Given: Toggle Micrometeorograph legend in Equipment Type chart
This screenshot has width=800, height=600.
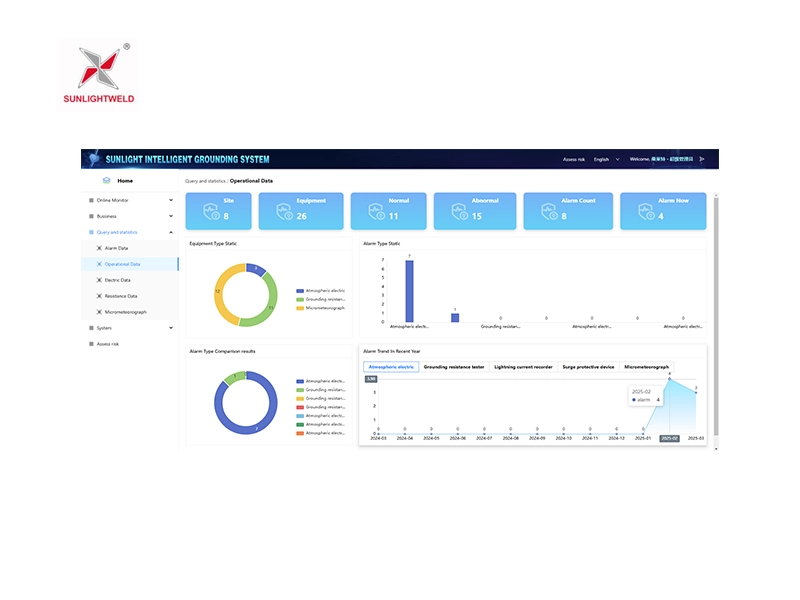Looking at the screenshot, I should (300, 308).
